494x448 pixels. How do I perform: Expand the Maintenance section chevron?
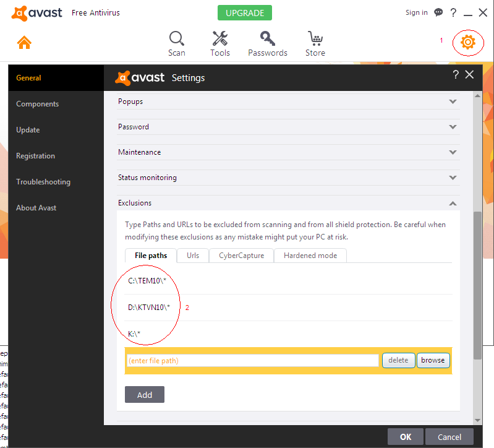pyautogui.click(x=453, y=152)
